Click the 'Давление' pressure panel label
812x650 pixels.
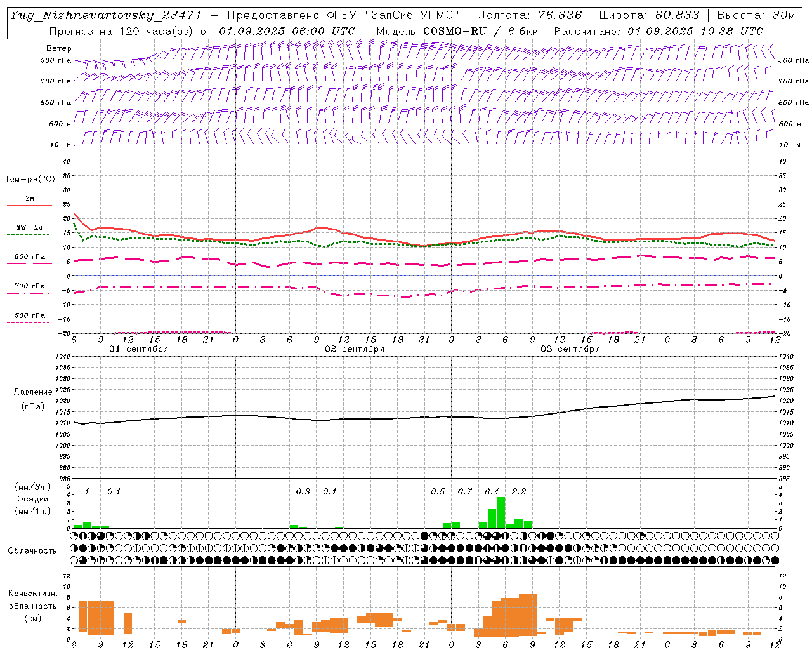(x=33, y=392)
